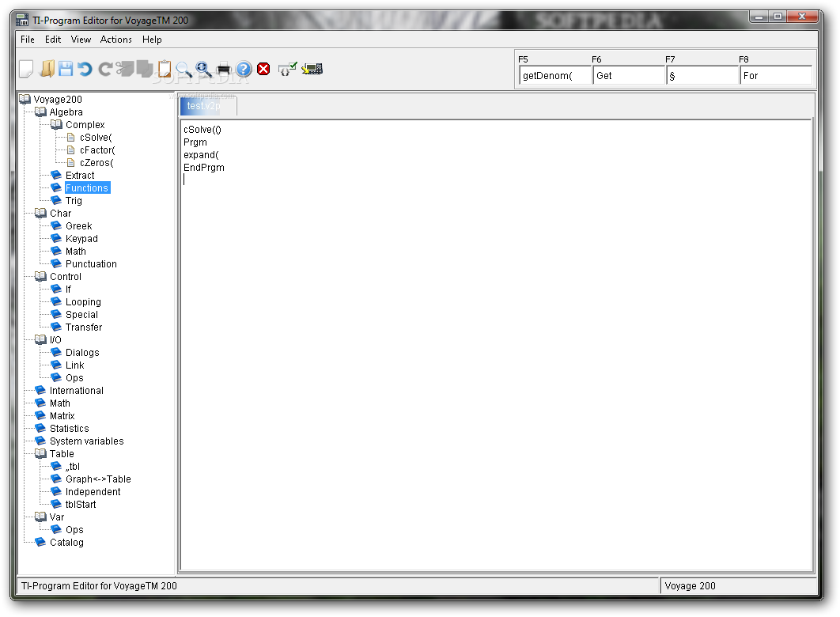Select the Graph<->Table entry

[98, 479]
